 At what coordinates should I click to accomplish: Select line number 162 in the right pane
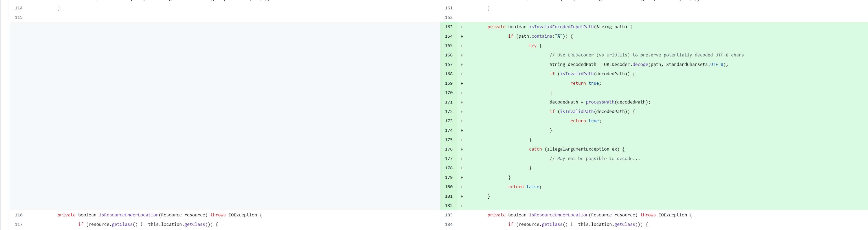[448, 18]
